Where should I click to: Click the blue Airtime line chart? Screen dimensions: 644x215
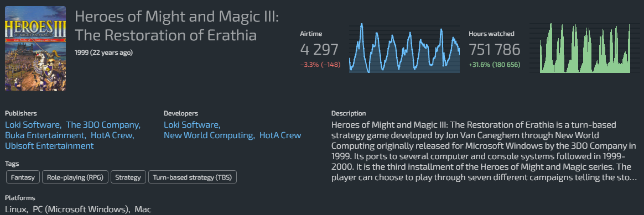click(404, 49)
